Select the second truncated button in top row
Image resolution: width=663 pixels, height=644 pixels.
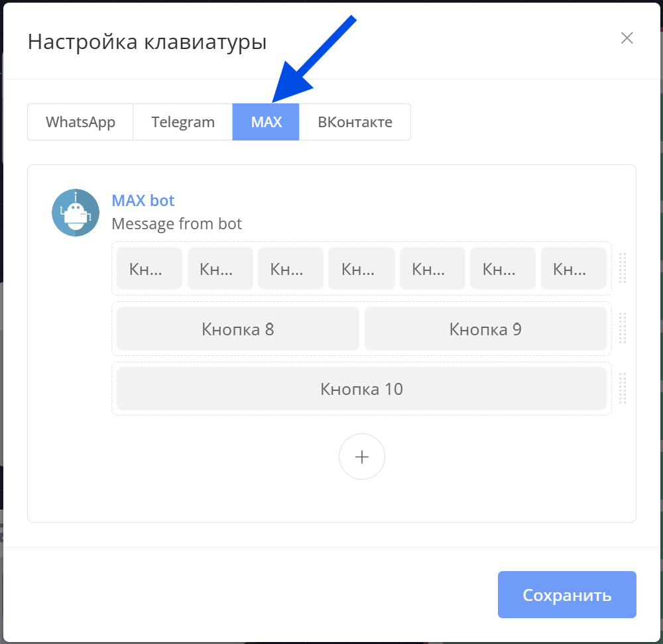tap(220, 268)
